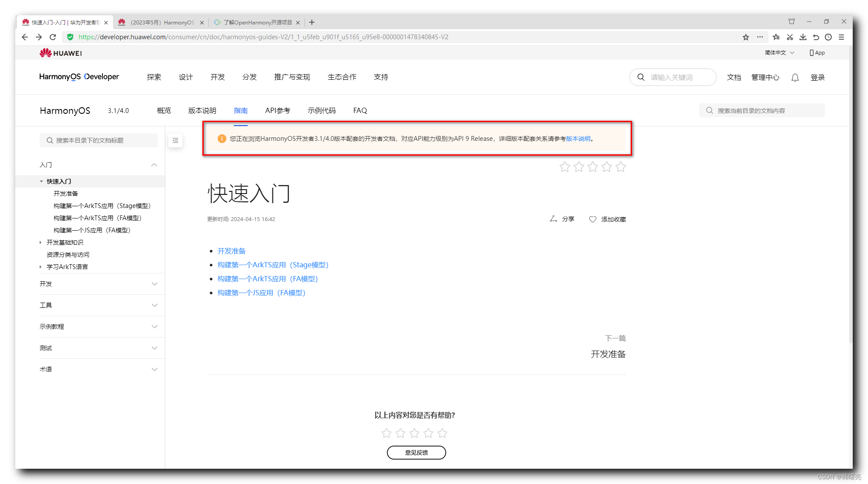The height and width of the screenshot is (484, 868).
Task: Rate one star in the top rating row
Action: 565,167
